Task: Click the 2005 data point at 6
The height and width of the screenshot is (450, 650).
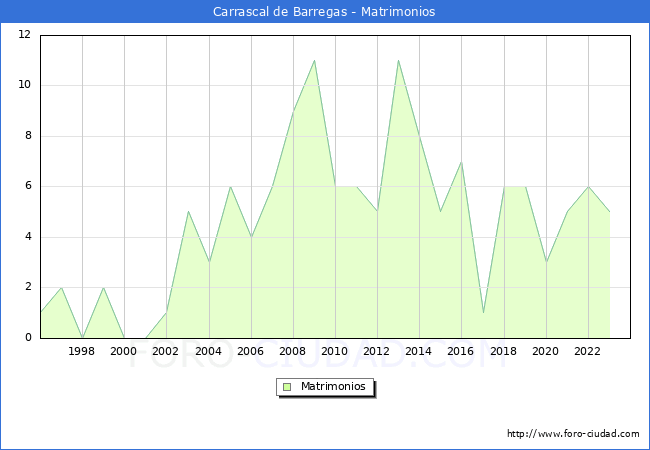Action: (230, 186)
